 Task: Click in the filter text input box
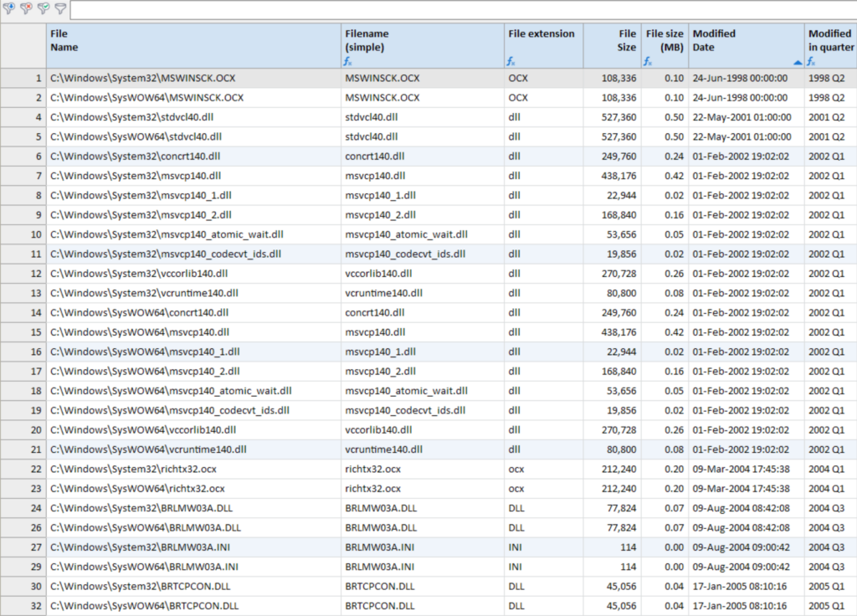pos(460,10)
